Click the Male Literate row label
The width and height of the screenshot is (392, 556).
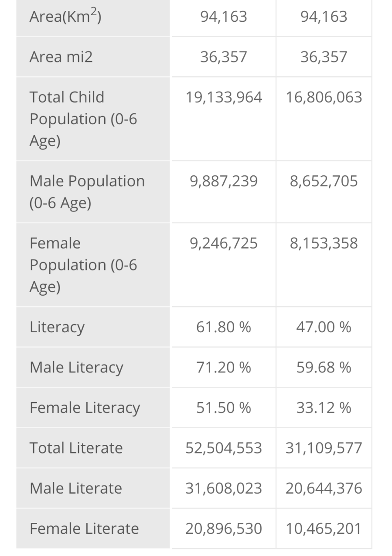tap(75, 488)
